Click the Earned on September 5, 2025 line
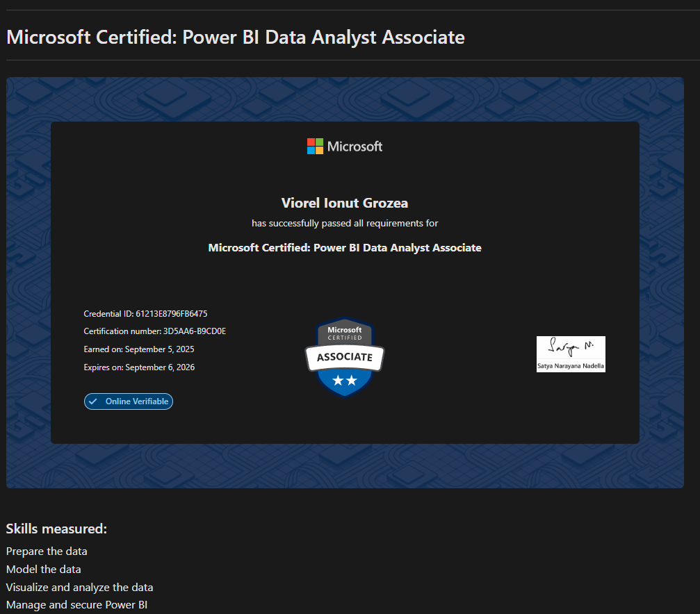 (139, 349)
